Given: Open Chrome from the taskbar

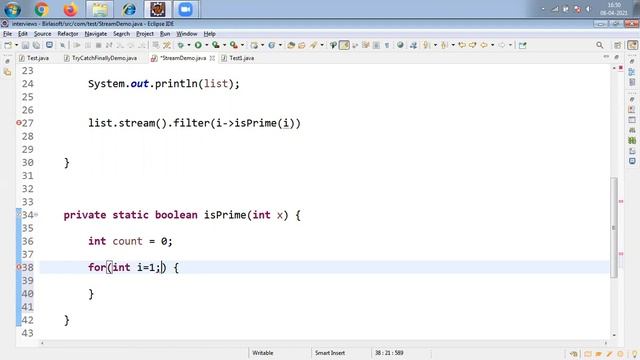Looking at the screenshot, I should point(42,9).
